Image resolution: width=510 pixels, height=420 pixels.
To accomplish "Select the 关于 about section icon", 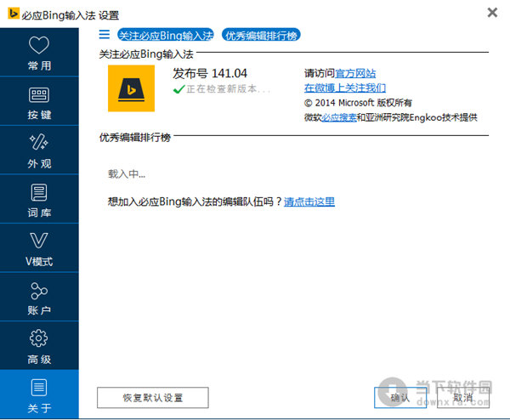I will coord(39,388).
